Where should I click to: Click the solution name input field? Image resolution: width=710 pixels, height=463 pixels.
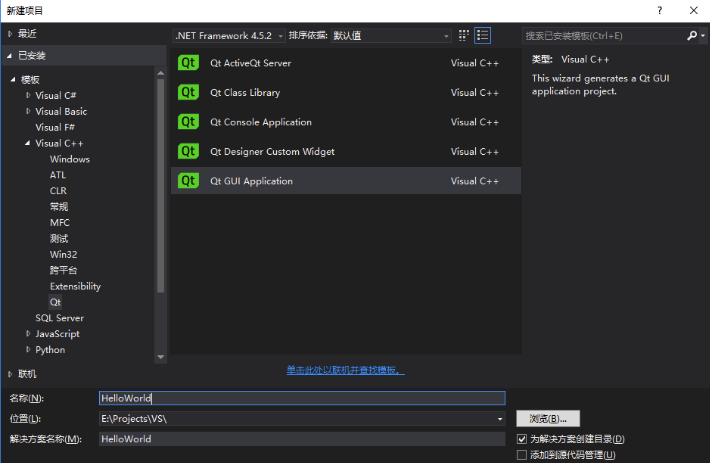coord(302,439)
